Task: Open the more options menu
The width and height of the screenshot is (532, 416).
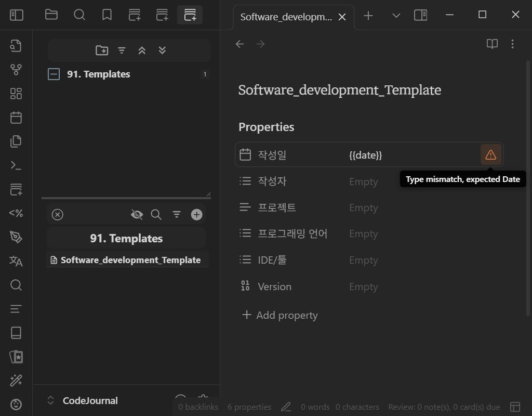Action: pyautogui.click(x=513, y=44)
